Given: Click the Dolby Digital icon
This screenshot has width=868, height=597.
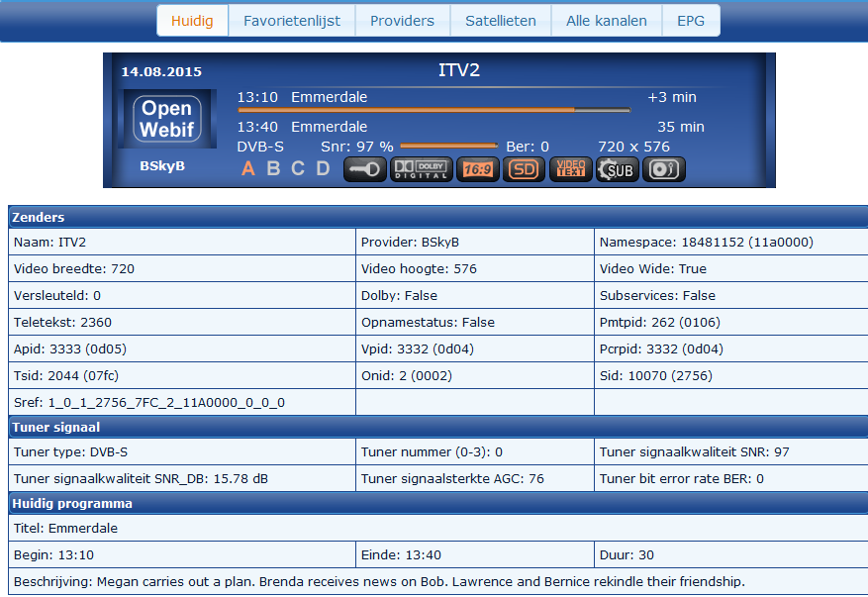Looking at the screenshot, I should 421,169.
